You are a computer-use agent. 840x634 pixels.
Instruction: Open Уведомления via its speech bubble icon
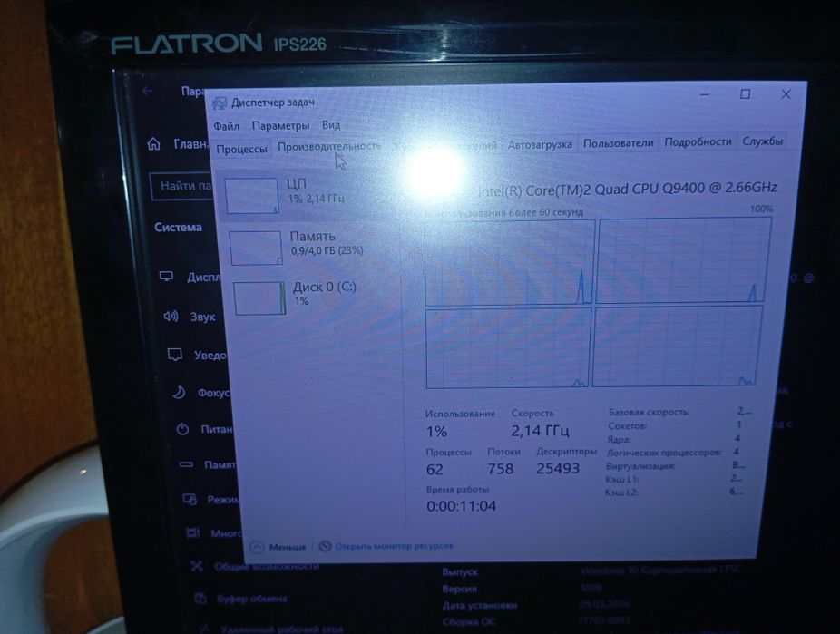175,355
